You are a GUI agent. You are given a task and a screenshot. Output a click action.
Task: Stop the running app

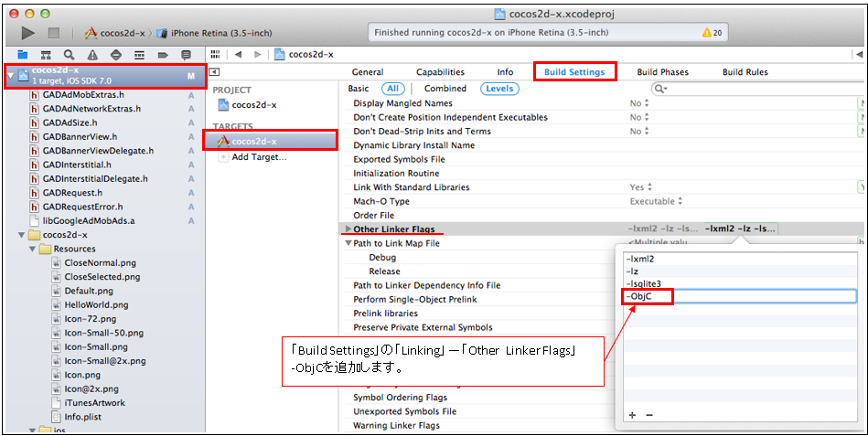(54, 33)
